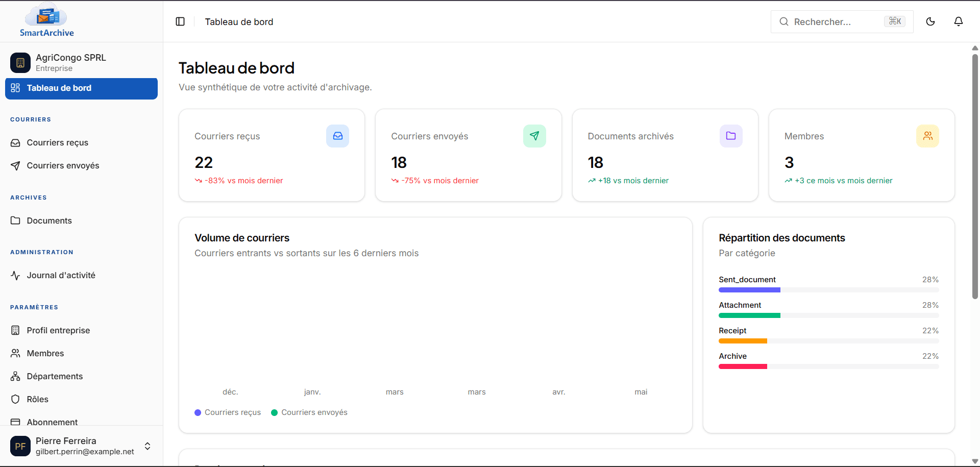Viewport: 980px width, 467px height.
Task: Click the yellow users icon on Membres card
Action: [927, 136]
